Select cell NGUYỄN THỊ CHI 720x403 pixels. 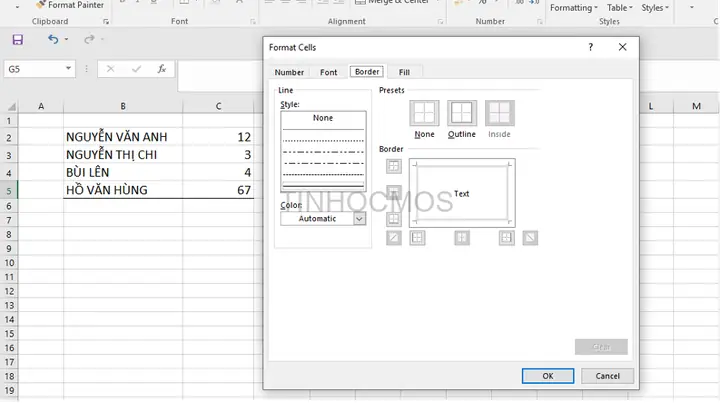pos(123,155)
